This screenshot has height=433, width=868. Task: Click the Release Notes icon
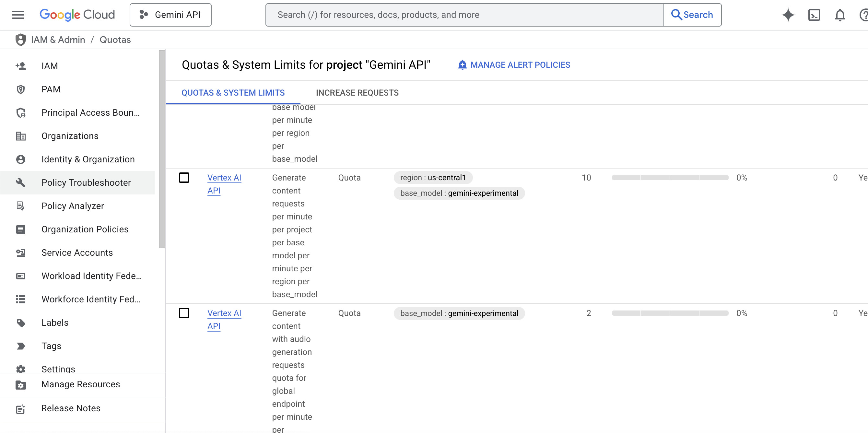pyautogui.click(x=20, y=408)
